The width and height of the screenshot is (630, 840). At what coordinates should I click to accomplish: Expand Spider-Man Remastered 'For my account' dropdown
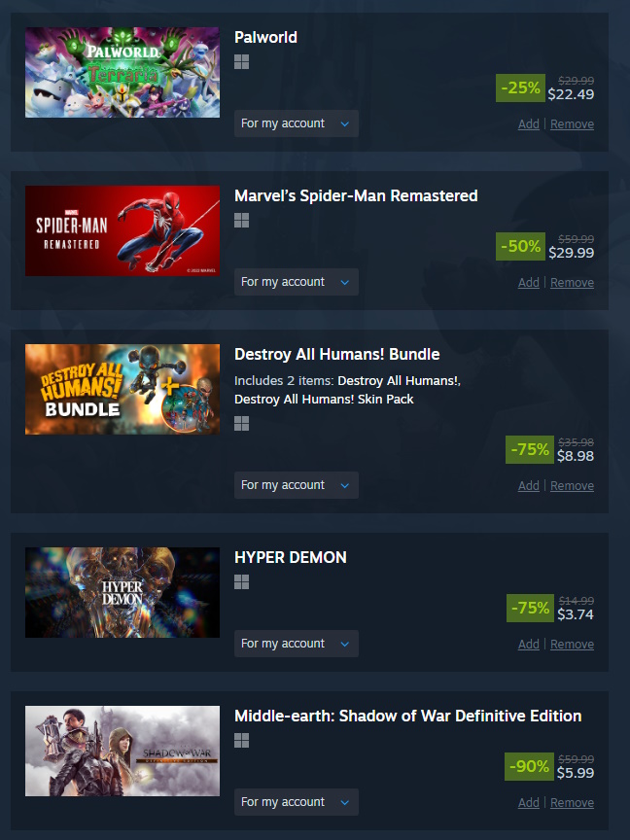[297, 282]
